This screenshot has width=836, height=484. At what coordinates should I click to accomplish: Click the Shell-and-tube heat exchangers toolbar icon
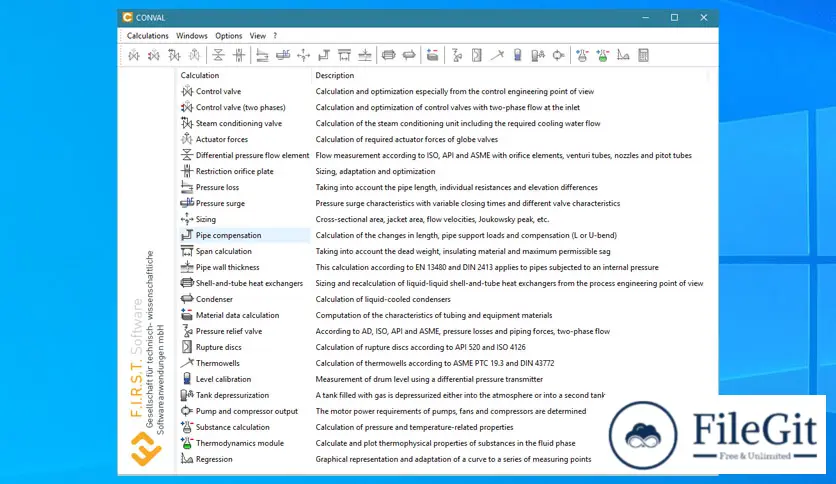pos(389,55)
